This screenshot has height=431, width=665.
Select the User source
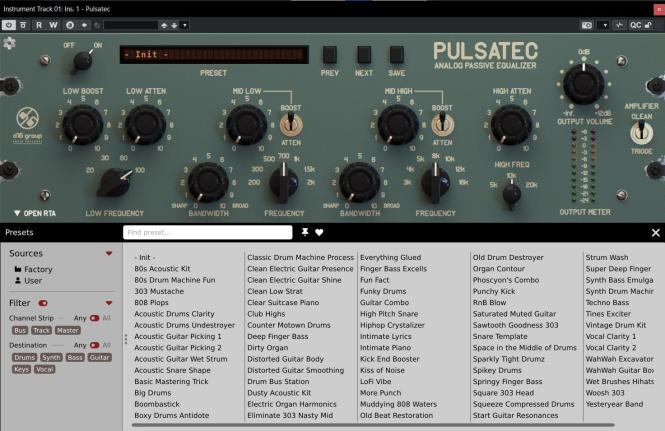(x=28, y=281)
